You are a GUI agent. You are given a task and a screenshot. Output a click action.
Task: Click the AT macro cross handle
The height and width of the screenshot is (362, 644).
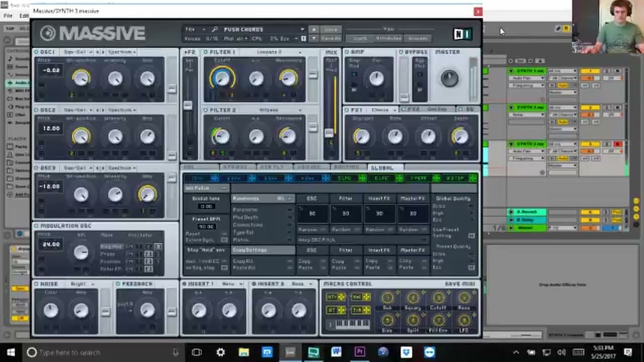tap(342, 310)
